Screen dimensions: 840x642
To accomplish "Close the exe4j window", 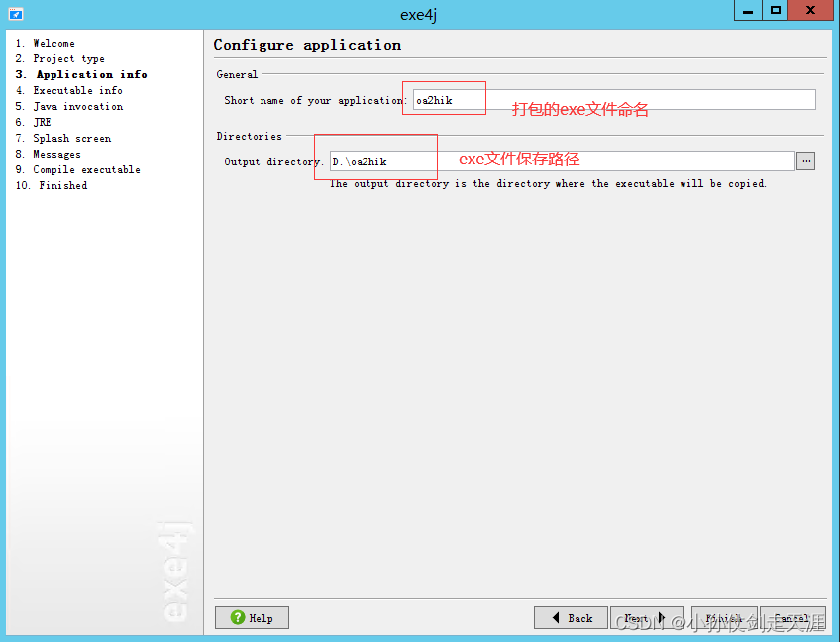I will (811, 10).
